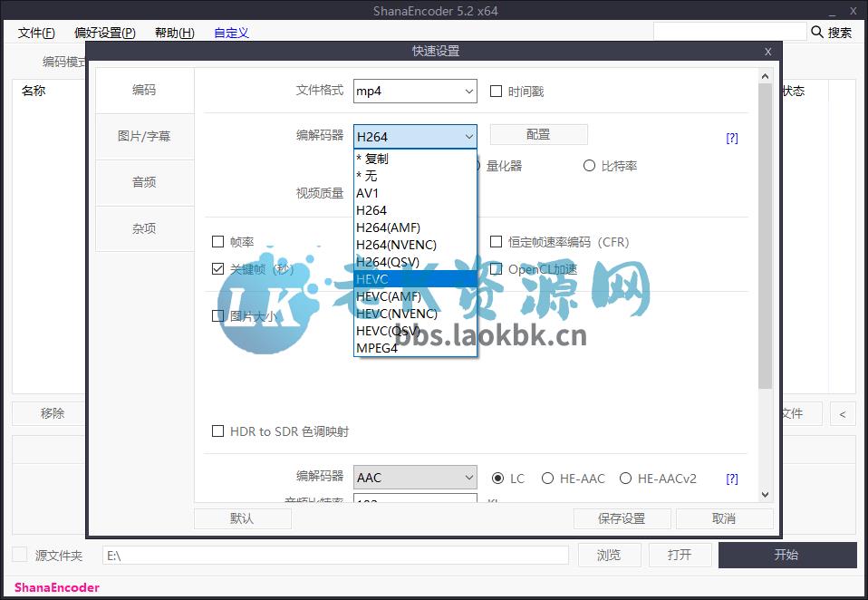Select HEVC(AMF) in the codec list

click(415, 296)
